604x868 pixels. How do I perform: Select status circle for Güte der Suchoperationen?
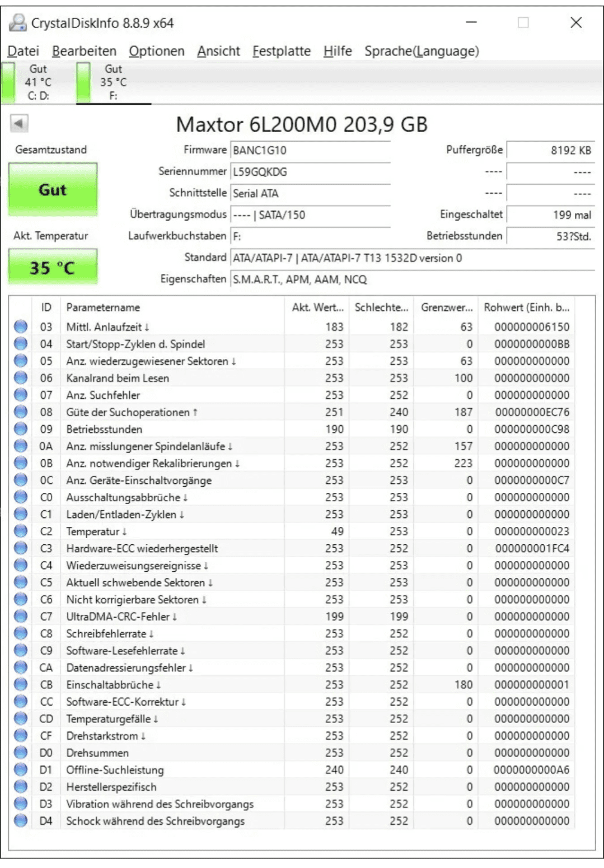[x=21, y=412]
